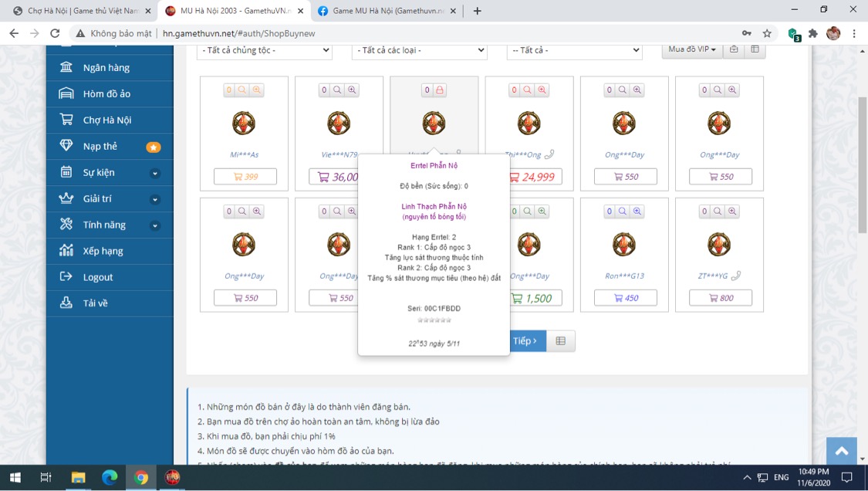The width and height of the screenshot is (868, 491).
Task: Click the table view icon beside Tiếp
Action: tap(561, 341)
